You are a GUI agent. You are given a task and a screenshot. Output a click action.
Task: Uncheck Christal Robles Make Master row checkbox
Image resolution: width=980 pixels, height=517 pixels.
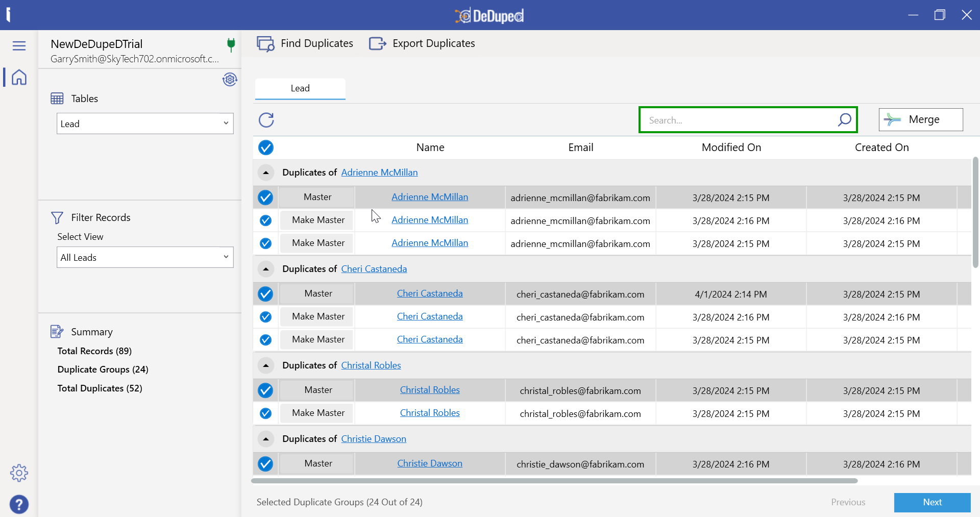(x=265, y=413)
